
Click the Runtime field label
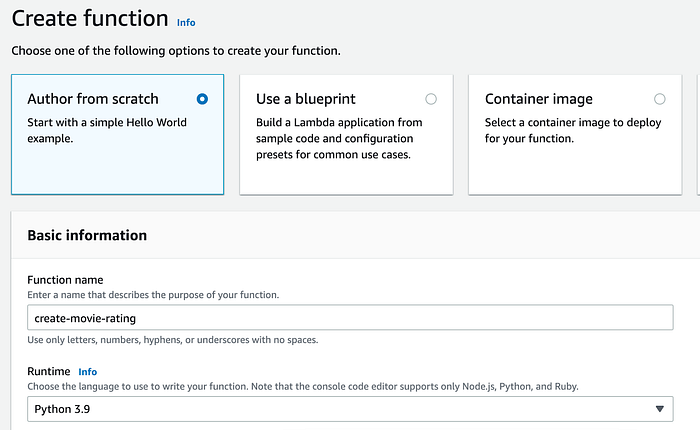50,371
